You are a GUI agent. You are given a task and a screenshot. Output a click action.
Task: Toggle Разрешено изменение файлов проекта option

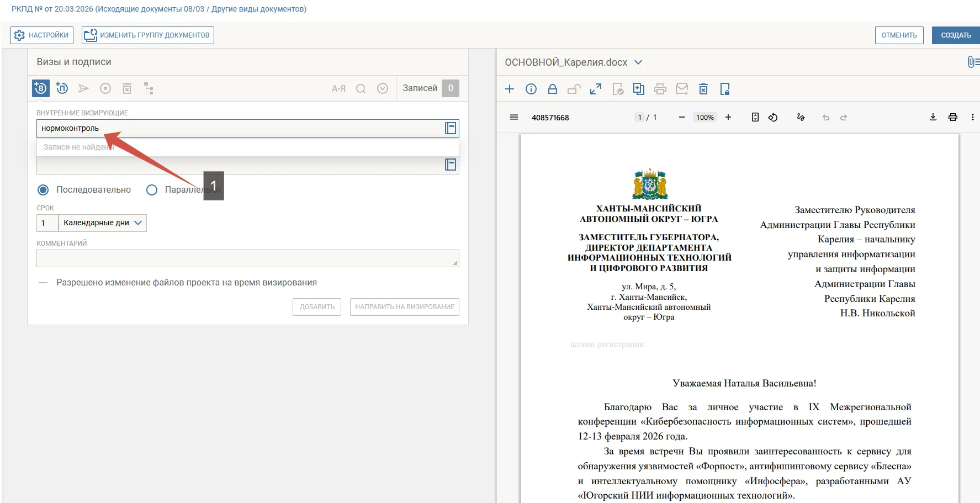[x=43, y=283]
